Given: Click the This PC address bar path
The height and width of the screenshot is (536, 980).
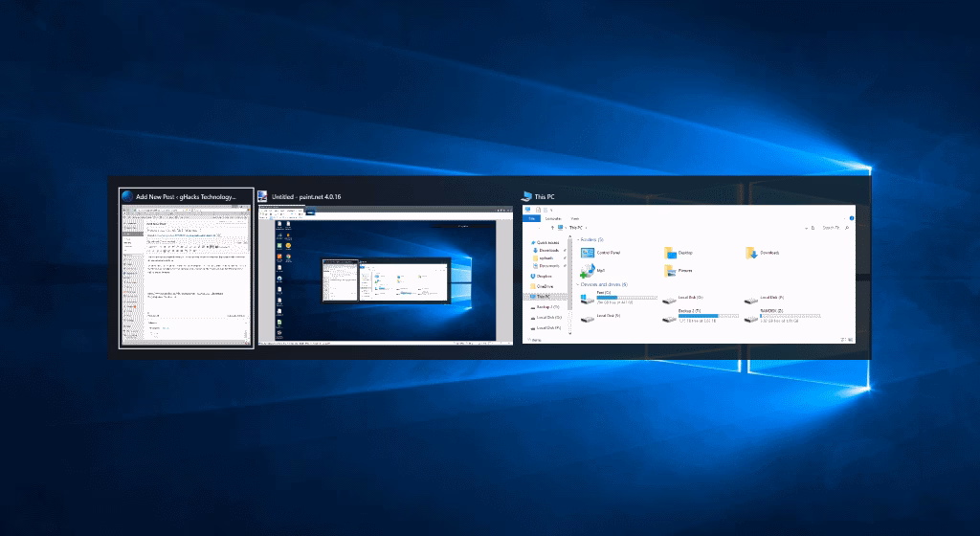Looking at the screenshot, I should [575, 228].
